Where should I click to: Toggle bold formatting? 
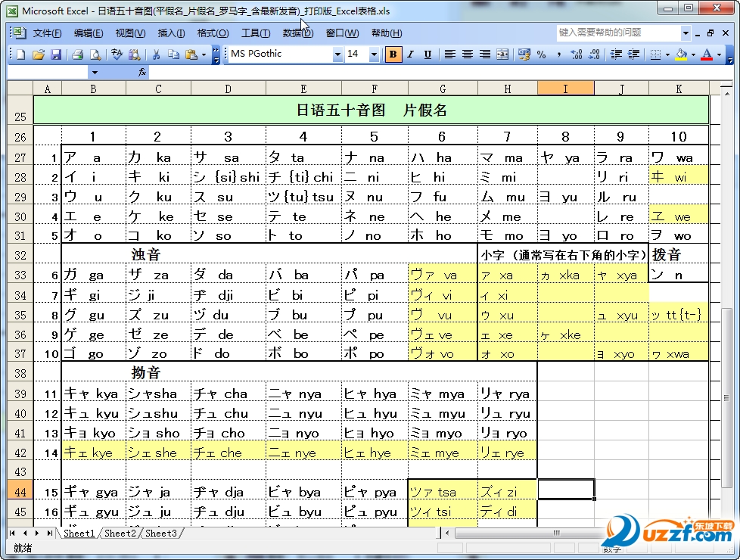pos(393,54)
